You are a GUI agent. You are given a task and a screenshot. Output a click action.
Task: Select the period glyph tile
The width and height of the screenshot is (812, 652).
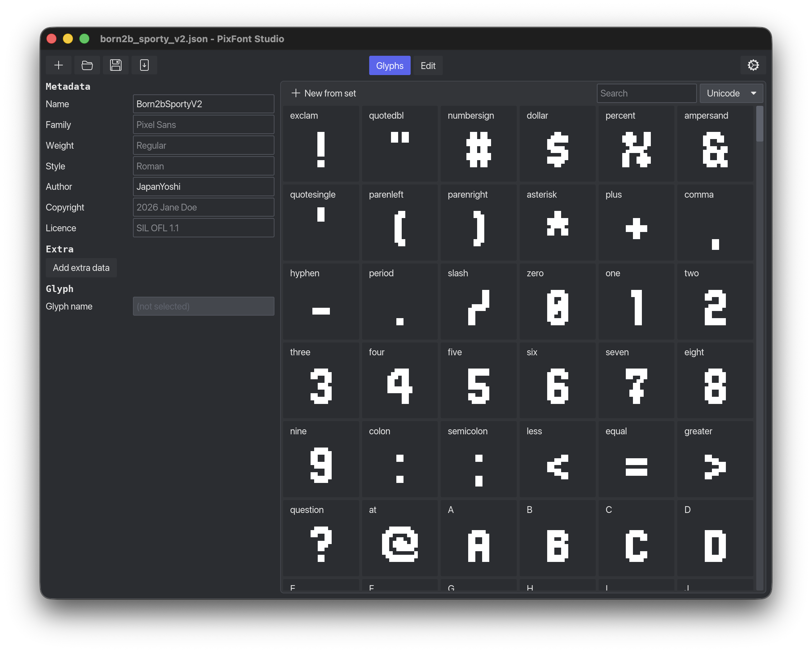(400, 301)
